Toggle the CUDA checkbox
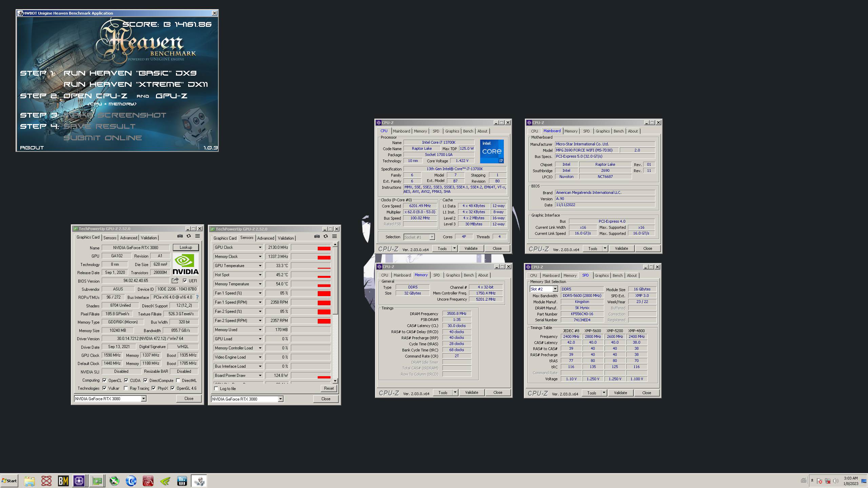 pos(126,380)
